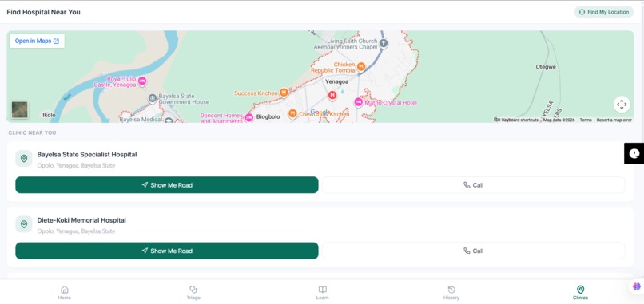Open the map Terms link
Screen dimensions: 644x304
click(x=586, y=120)
